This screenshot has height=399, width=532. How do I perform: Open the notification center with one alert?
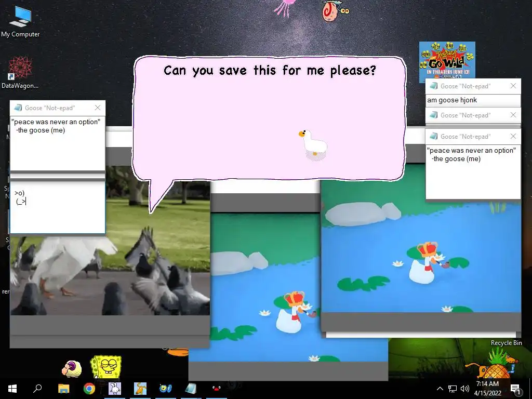515,389
